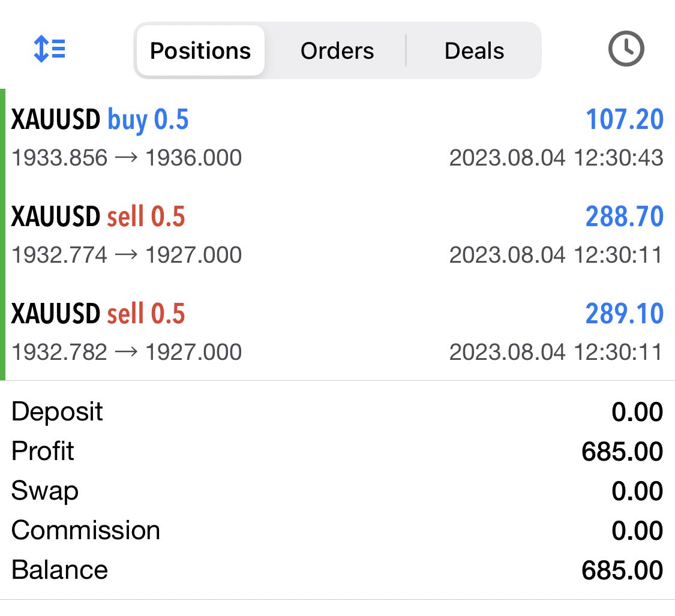Select price range 1932.774 → 1927.000
The height and width of the screenshot is (616, 675).
coord(127,255)
